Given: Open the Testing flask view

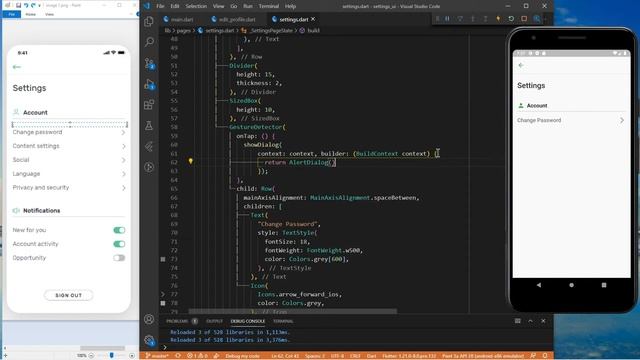Looking at the screenshot, I should click(149, 125).
